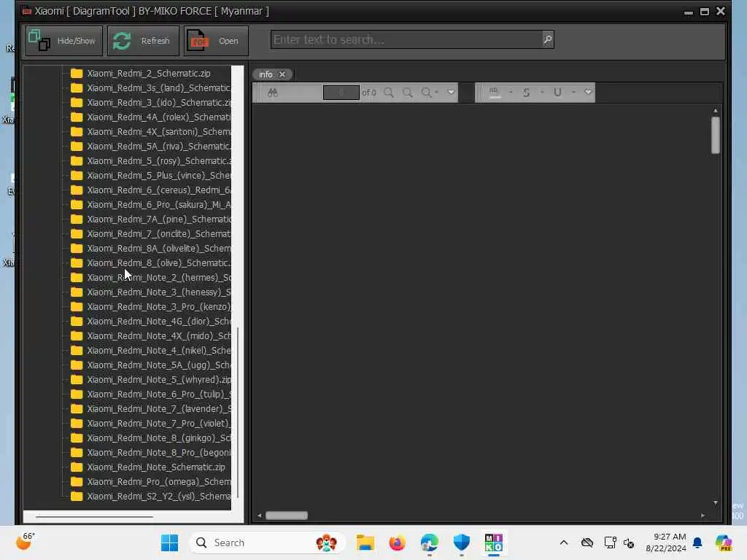Switch to the info tab
747x560 pixels.
(x=266, y=74)
